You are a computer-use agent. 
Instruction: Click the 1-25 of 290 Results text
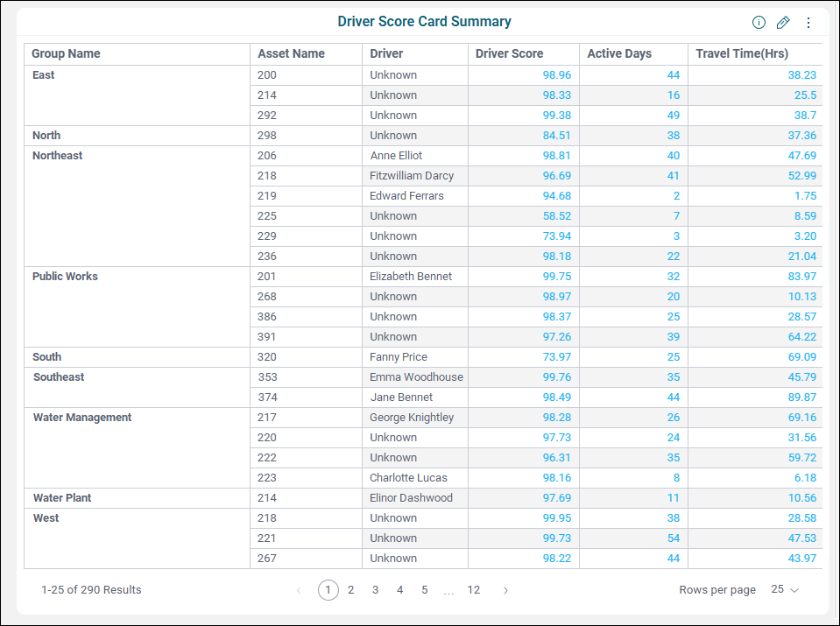tap(92, 590)
